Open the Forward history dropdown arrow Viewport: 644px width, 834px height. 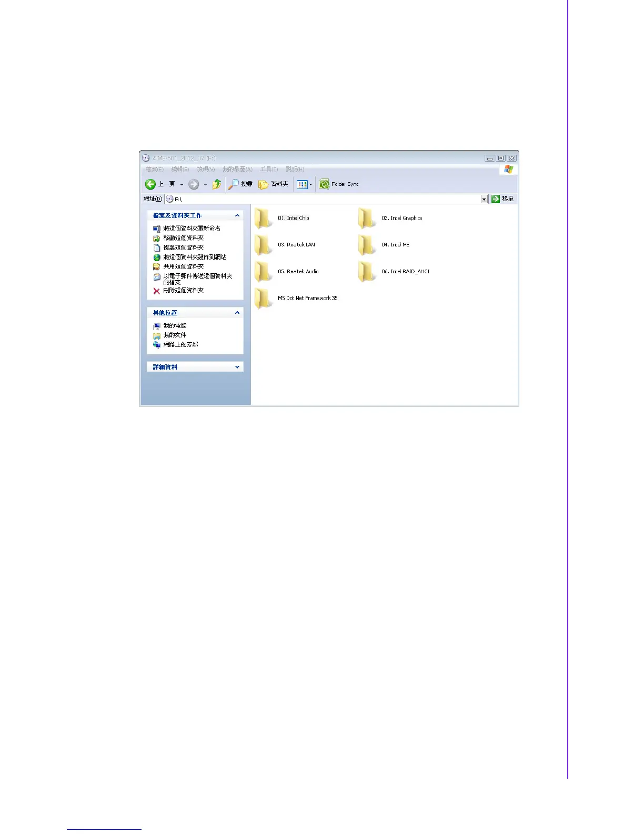coord(205,184)
